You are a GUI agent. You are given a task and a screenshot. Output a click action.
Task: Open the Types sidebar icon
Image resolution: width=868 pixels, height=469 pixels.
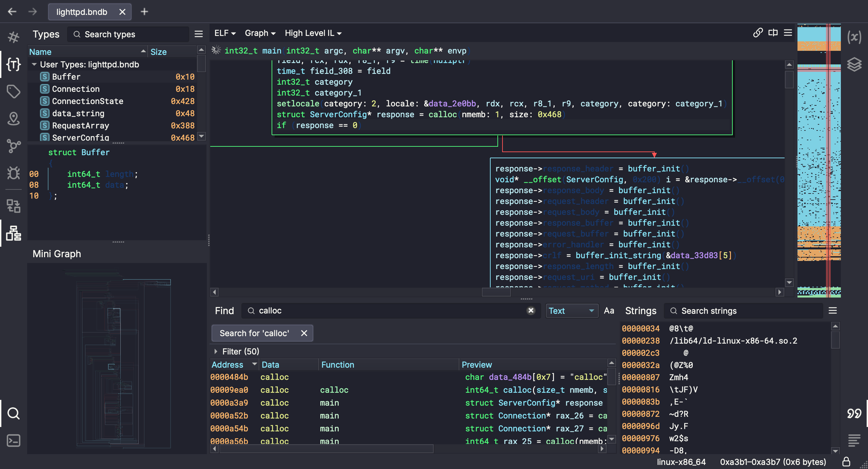(14, 64)
